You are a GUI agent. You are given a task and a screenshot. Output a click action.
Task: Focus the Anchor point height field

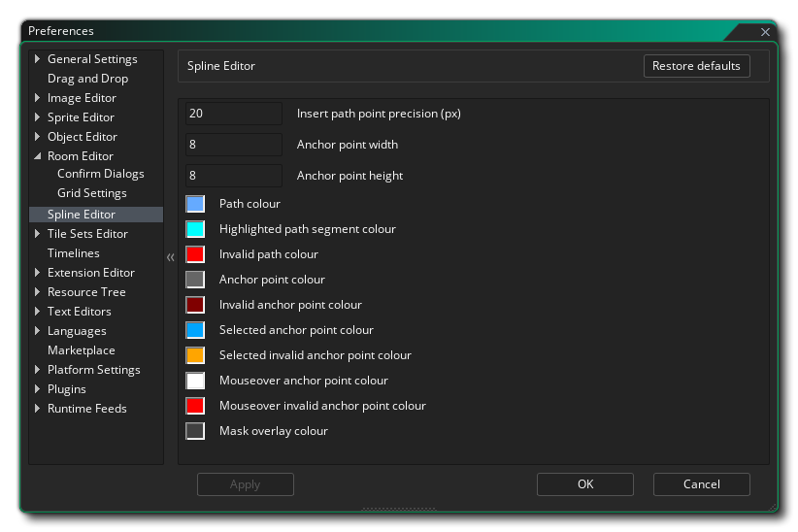tap(233, 176)
